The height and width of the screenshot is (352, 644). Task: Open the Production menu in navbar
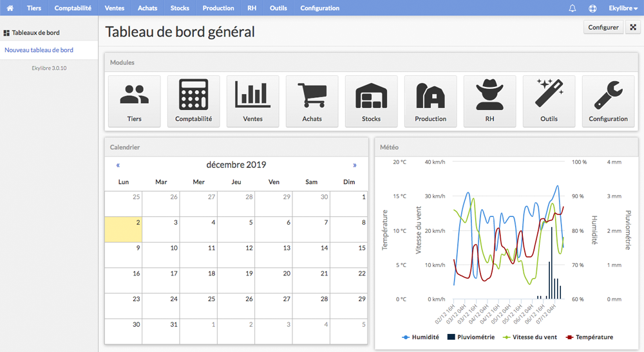tap(218, 8)
